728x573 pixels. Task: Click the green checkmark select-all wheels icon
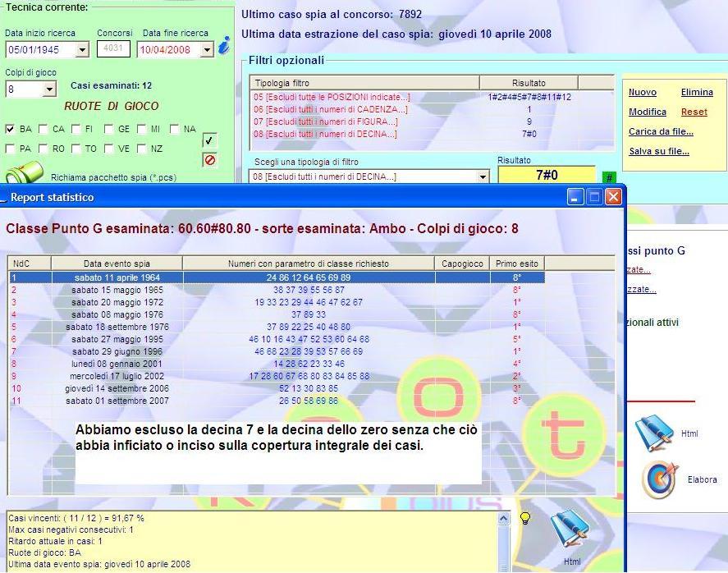pos(209,141)
